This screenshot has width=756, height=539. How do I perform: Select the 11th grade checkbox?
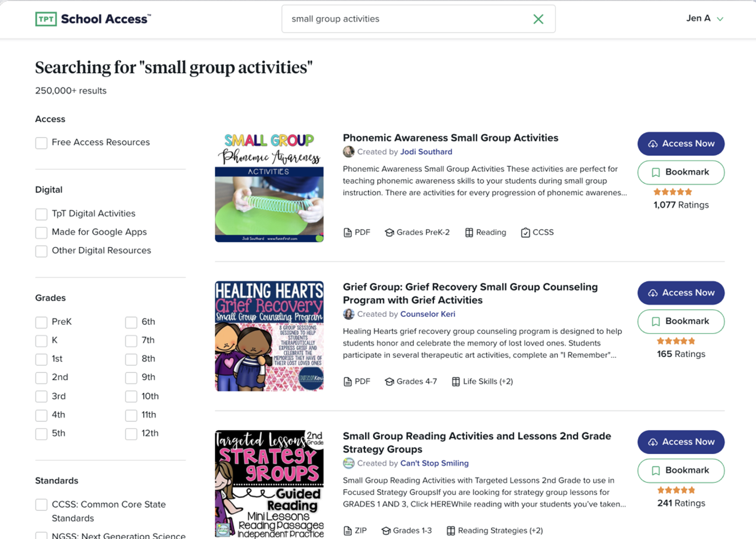[x=131, y=415]
